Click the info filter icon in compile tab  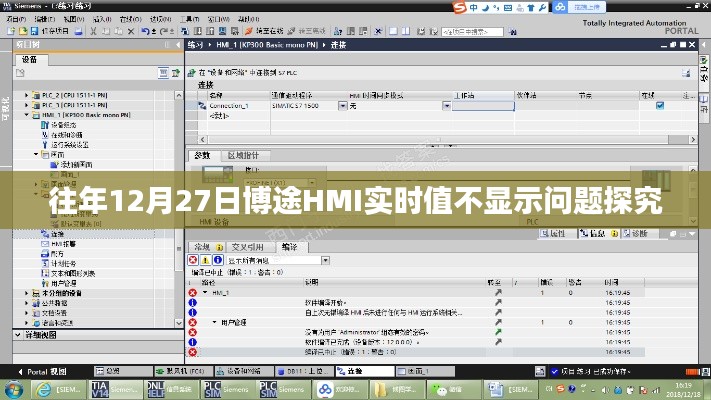pos(217,260)
